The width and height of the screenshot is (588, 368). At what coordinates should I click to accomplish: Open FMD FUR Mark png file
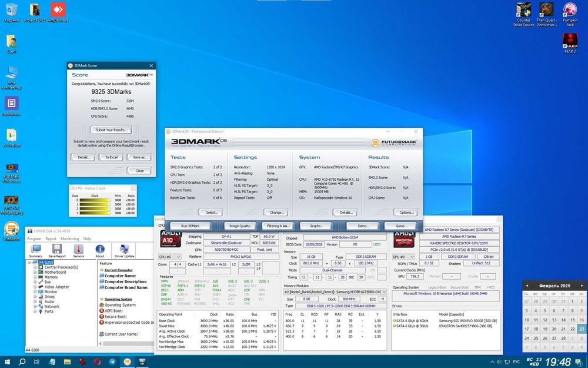(11, 205)
